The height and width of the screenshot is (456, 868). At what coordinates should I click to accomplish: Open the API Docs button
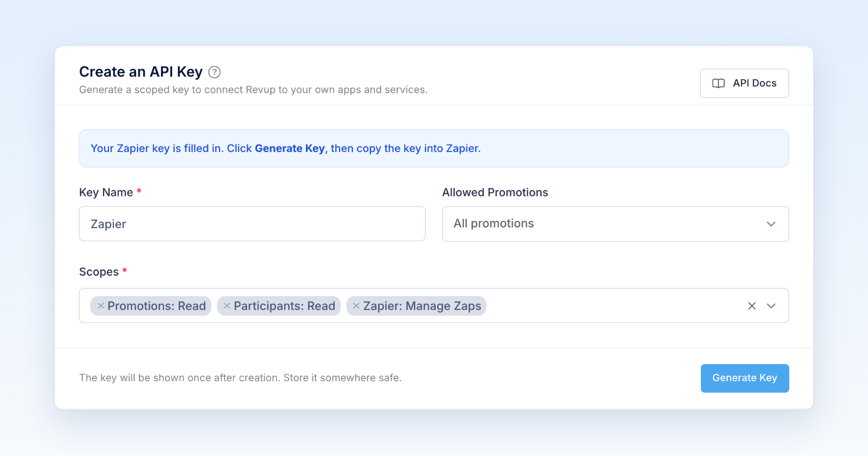[744, 83]
